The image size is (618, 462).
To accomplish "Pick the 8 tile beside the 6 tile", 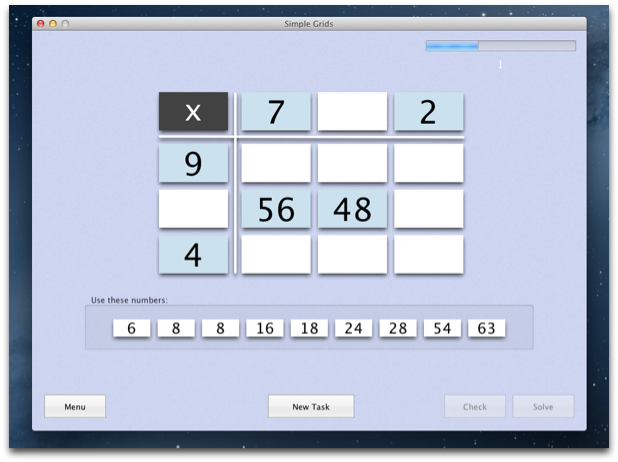I will [x=176, y=328].
